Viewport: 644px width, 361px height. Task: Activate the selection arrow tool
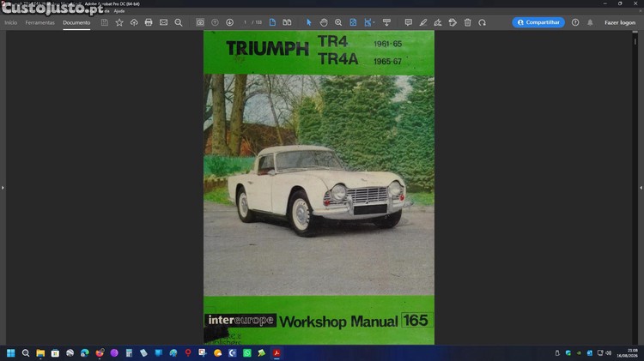click(x=309, y=22)
